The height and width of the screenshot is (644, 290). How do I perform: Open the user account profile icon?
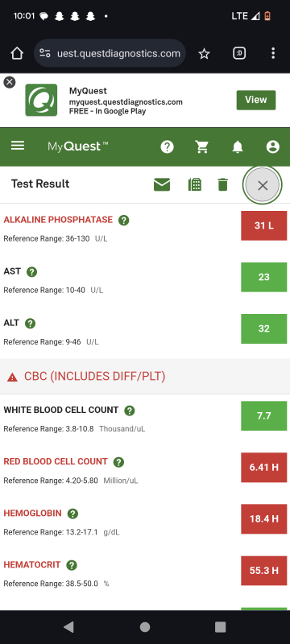point(273,147)
